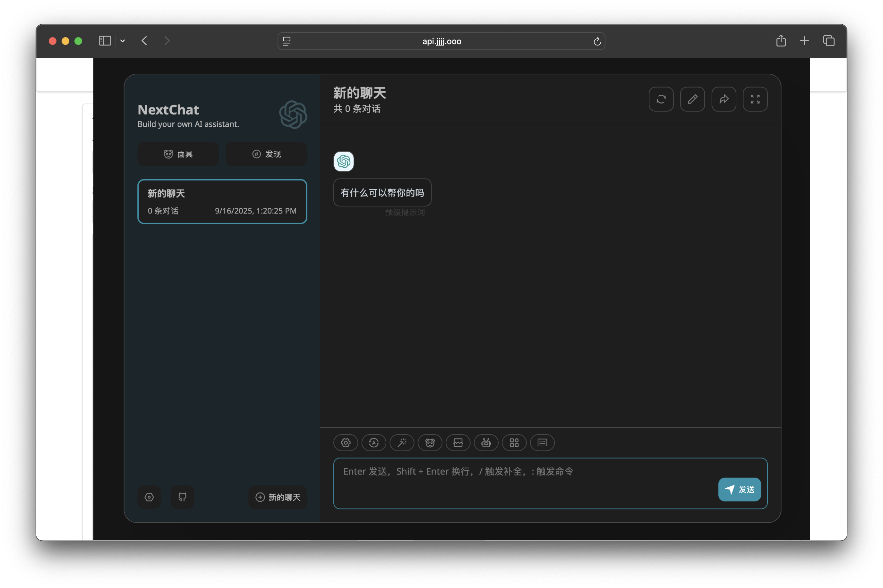
Task: Toggle fullscreen chat view
Action: (x=755, y=99)
